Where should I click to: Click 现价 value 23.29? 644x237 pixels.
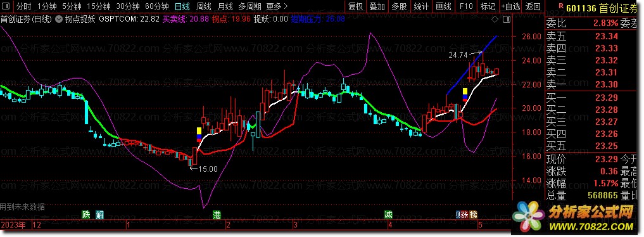(x=606, y=158)
